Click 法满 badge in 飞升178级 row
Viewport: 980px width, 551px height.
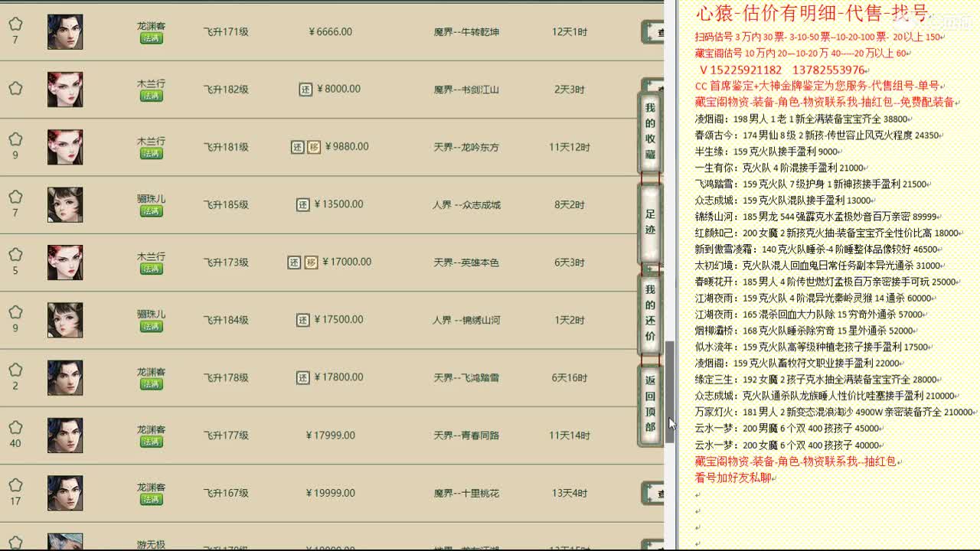[151, 384]
